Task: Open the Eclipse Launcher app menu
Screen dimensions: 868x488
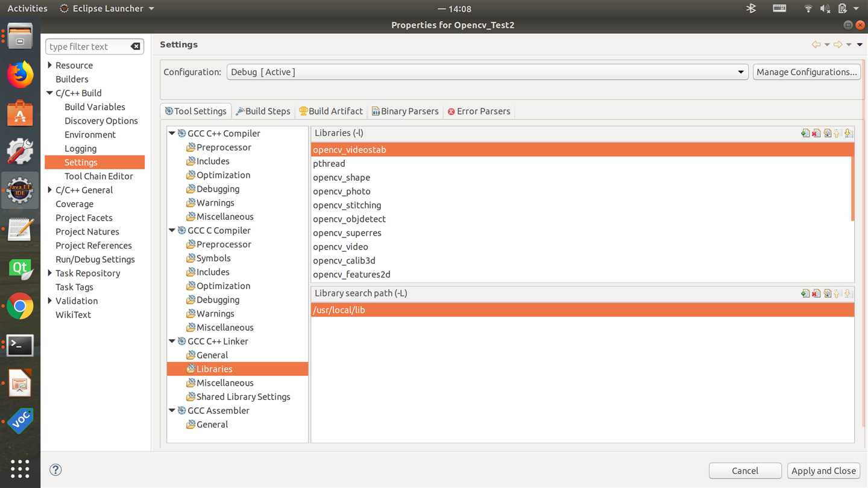Action: click(107, 8)
